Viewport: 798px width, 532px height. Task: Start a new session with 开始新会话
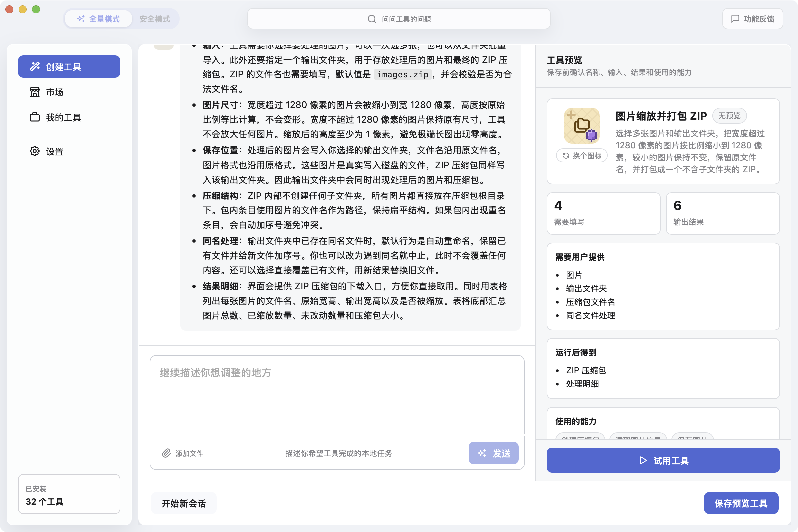[x=184, y=503]
